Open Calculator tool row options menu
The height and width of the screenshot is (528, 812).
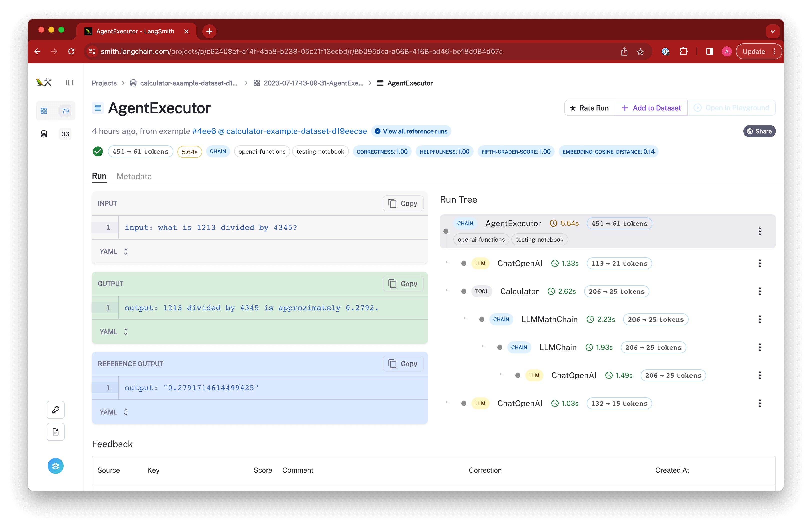[x=759, y=292]
